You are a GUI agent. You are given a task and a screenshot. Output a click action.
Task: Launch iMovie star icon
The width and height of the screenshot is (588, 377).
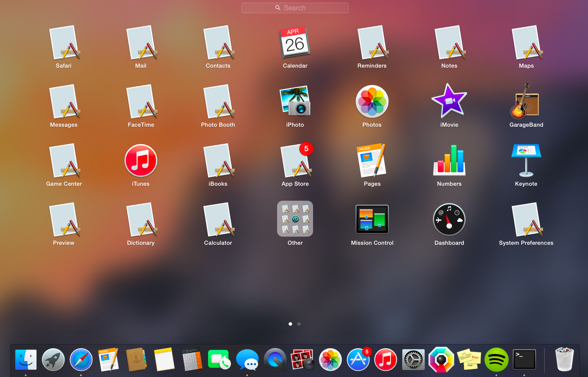449,101
